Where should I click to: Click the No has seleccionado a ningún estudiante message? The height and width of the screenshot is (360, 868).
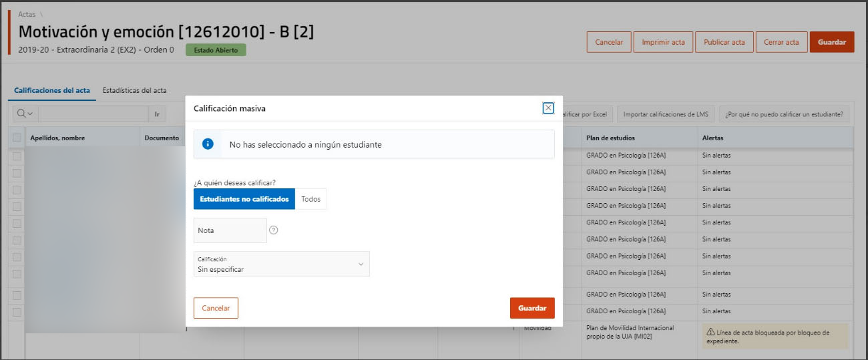coord(306,144)
